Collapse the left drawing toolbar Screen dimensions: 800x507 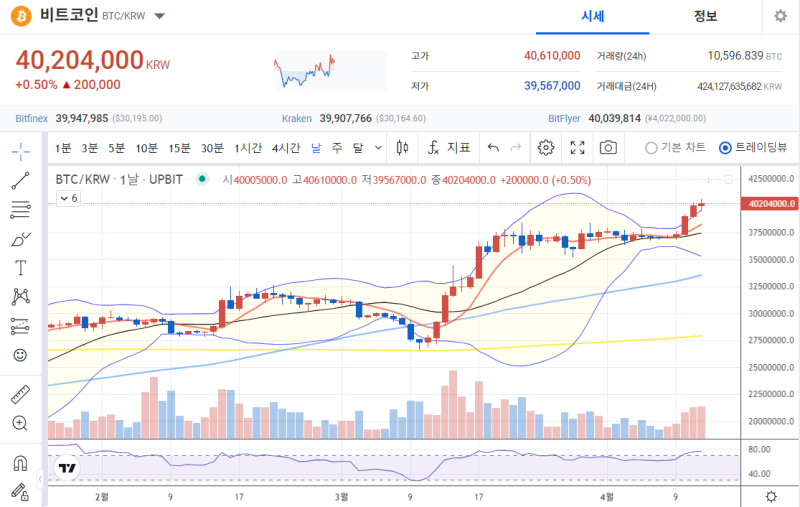(40, 478)
